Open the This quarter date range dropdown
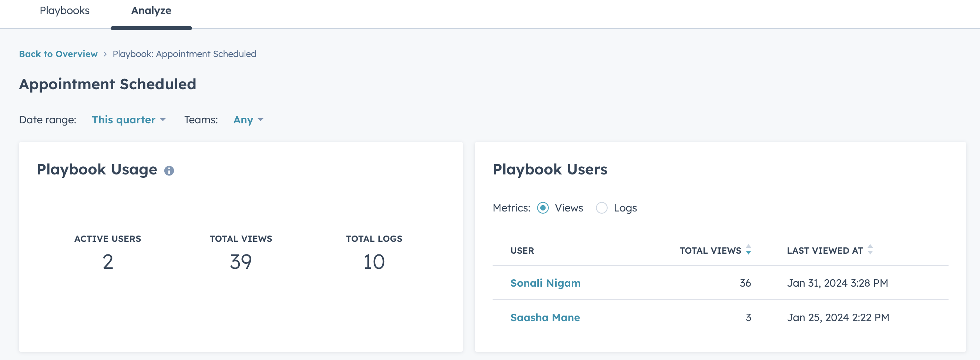The width and height of the screenshot is (980, 360). click(x=128, y=120)
